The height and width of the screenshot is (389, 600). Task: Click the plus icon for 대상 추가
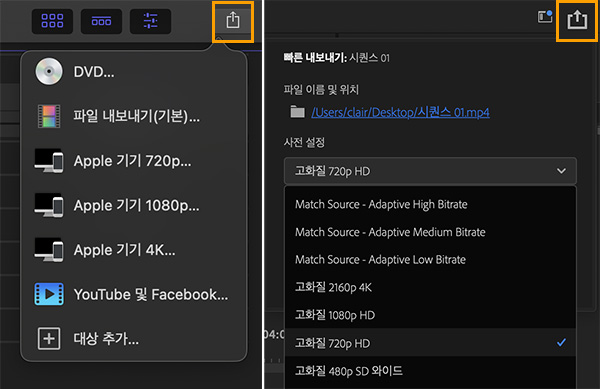[49, 339]
